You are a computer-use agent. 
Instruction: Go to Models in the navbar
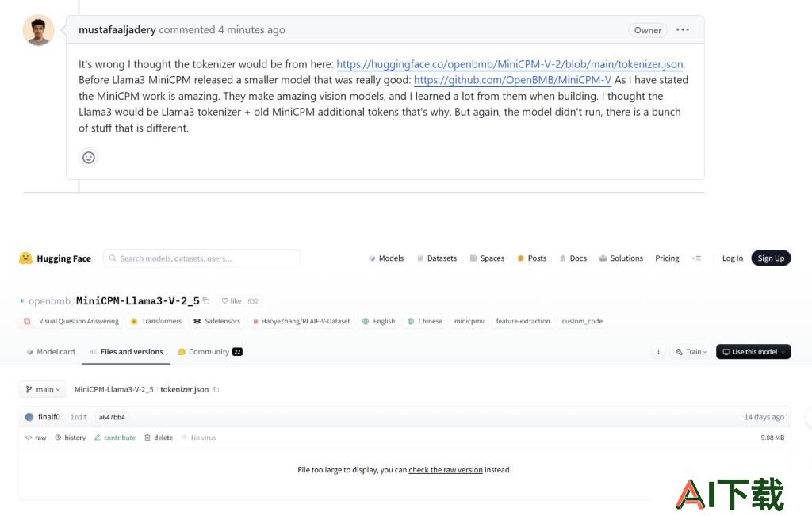point(386,258)
